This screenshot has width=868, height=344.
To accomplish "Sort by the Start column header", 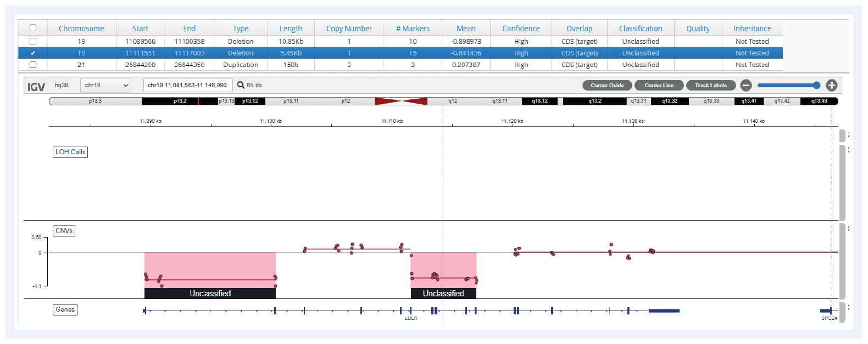I will point(140,29).
